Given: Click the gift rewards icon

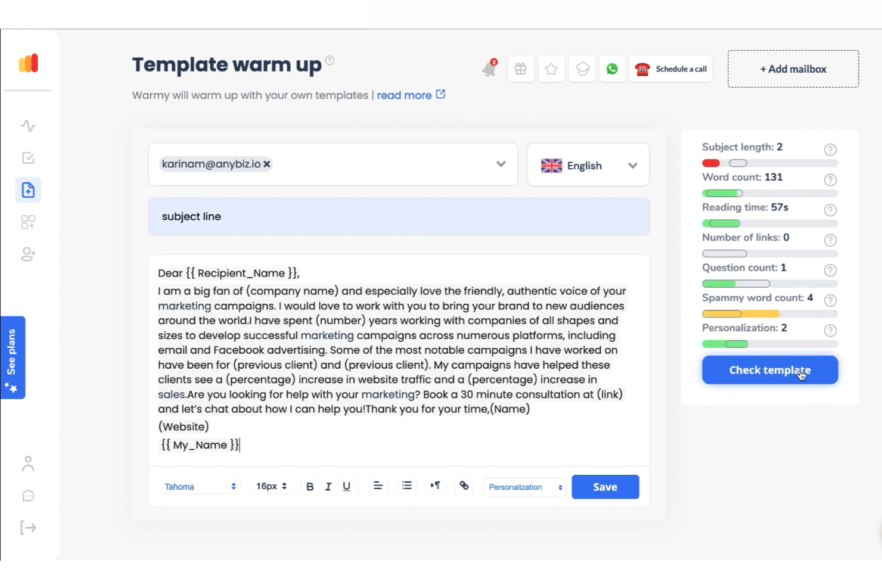Looking at the screenshot, I should click(521, 69).
